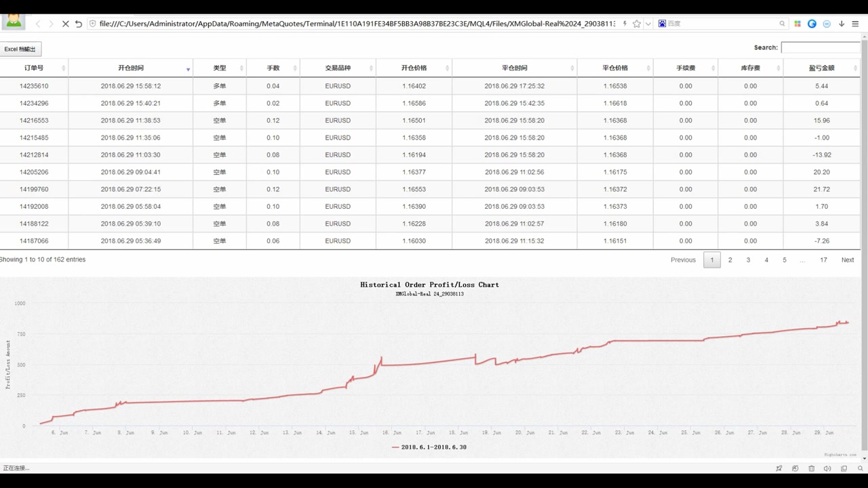This screenshot has height=488, width=868.
Task: Go to page 2 of the table
Action: point(730,260)
